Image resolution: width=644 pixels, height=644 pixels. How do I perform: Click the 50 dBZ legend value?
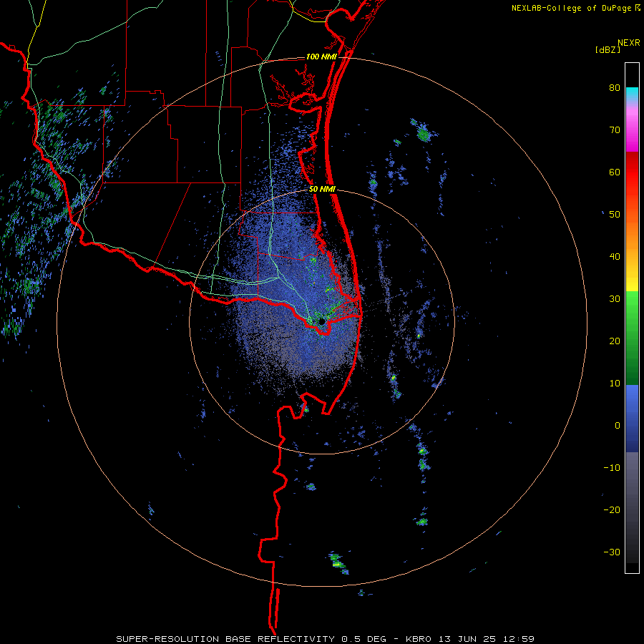click(615, 215)
